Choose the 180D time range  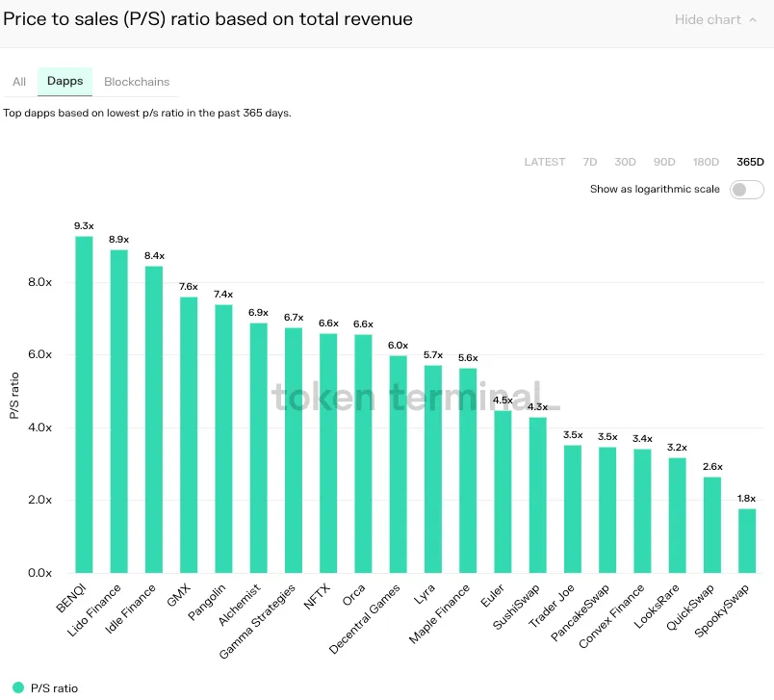pos(706,162)
